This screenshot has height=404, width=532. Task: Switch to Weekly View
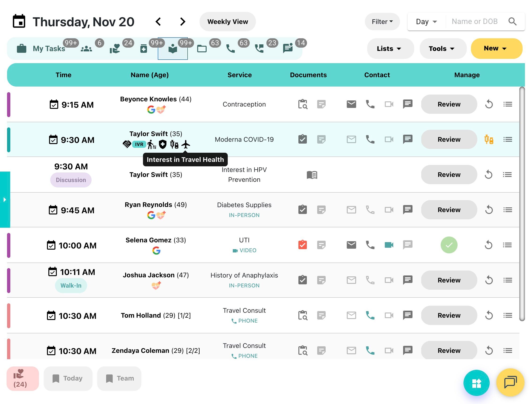click(227, 22)
